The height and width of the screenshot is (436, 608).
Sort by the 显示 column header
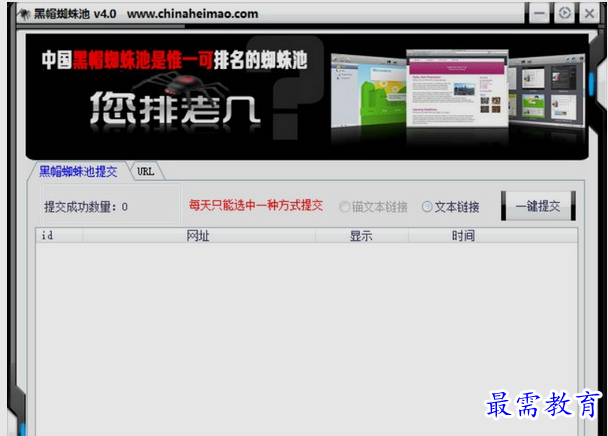point(362,235)
